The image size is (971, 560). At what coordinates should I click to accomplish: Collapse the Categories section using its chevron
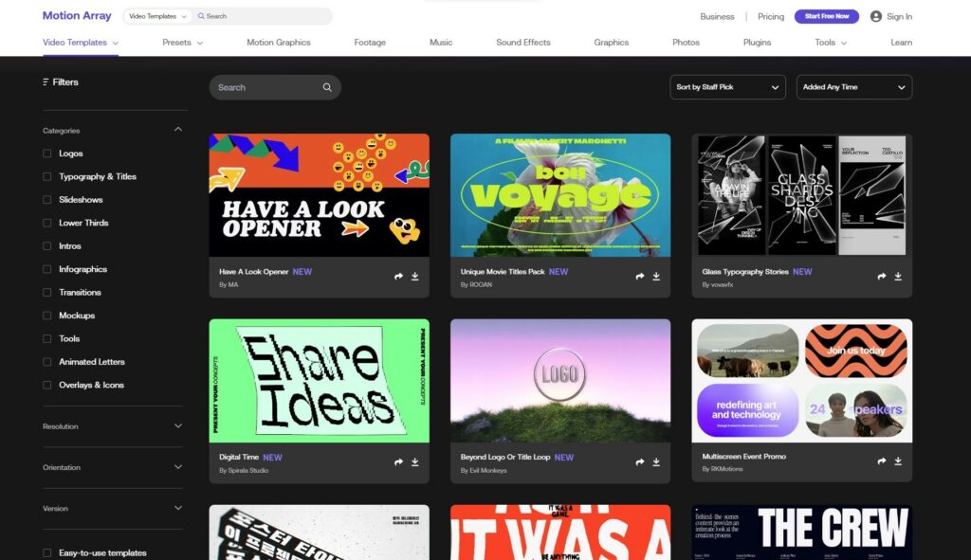coord(178,129)
